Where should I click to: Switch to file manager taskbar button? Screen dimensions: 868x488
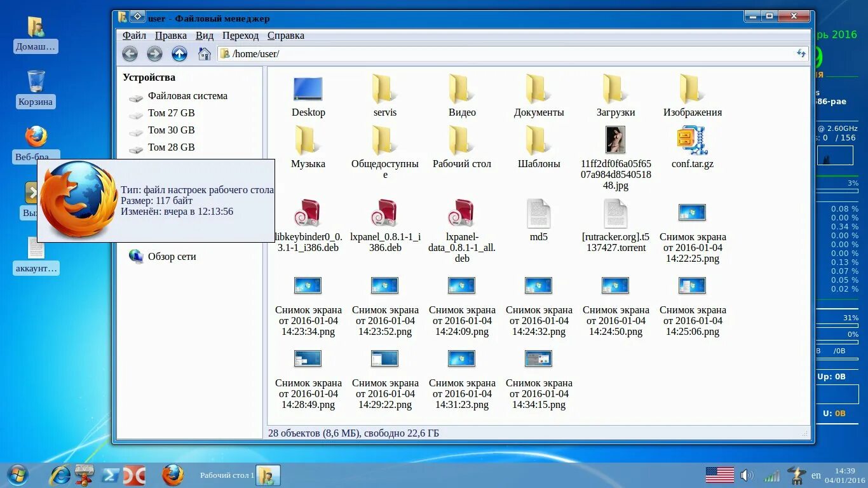pyautogui.click(x=268, y=475)
